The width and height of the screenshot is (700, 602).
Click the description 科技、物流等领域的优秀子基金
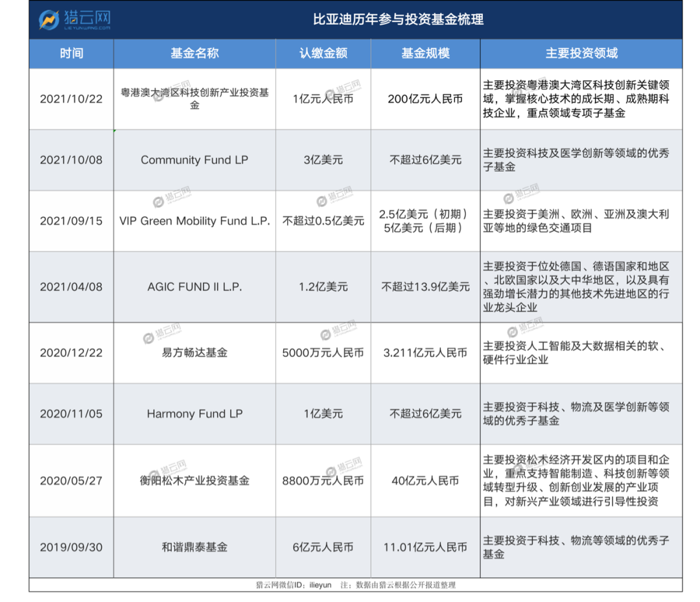coord(576,548)
